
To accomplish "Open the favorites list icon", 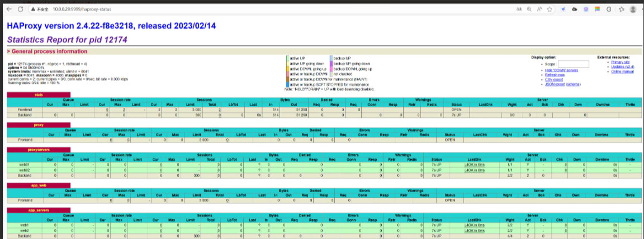I will click(621, 9).
